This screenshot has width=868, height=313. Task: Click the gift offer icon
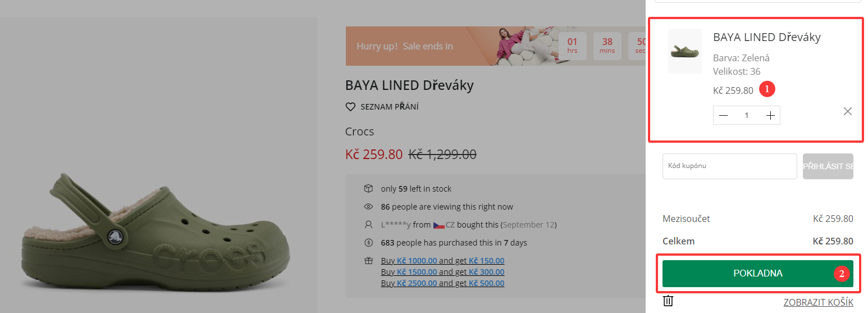tap(368, 261)
